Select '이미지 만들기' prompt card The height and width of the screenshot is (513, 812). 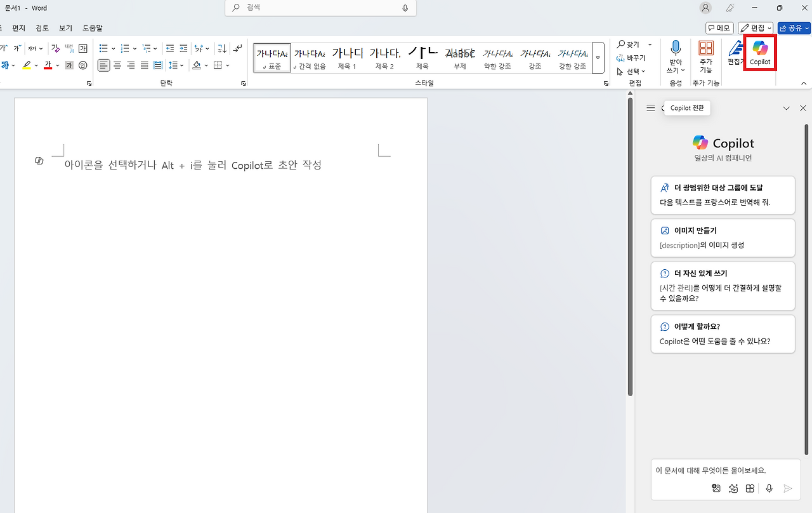(x=723, y=237)
